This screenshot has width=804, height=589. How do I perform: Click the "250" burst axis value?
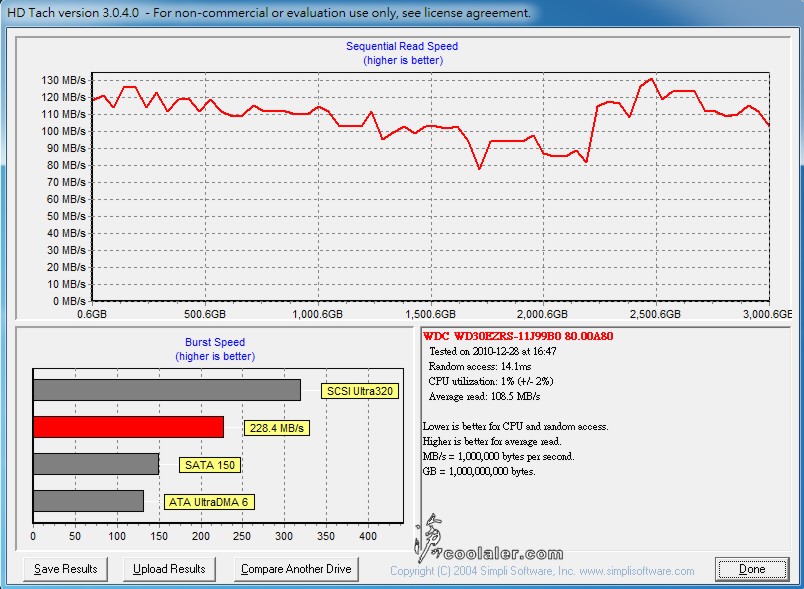[242, 536]
